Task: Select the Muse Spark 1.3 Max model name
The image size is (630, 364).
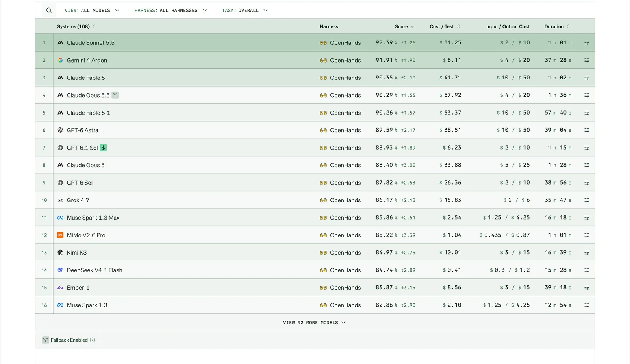Action: pos(93,218)
